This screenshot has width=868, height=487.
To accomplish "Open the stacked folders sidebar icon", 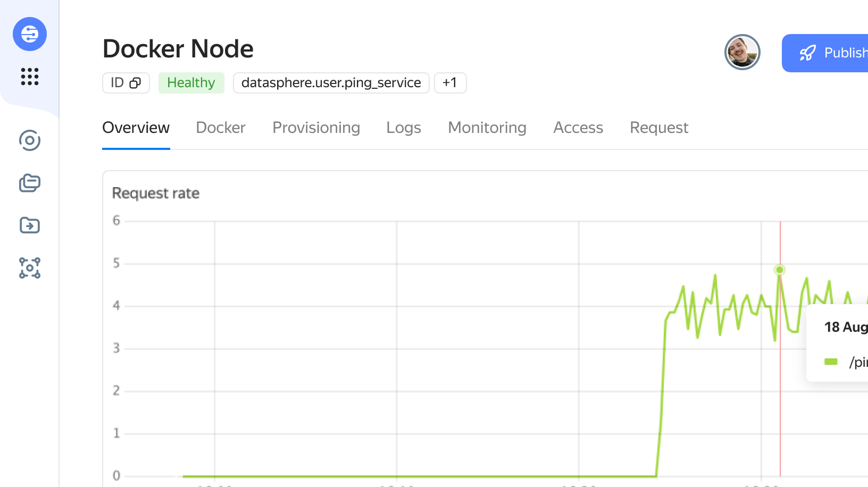I will pos(30,183).
